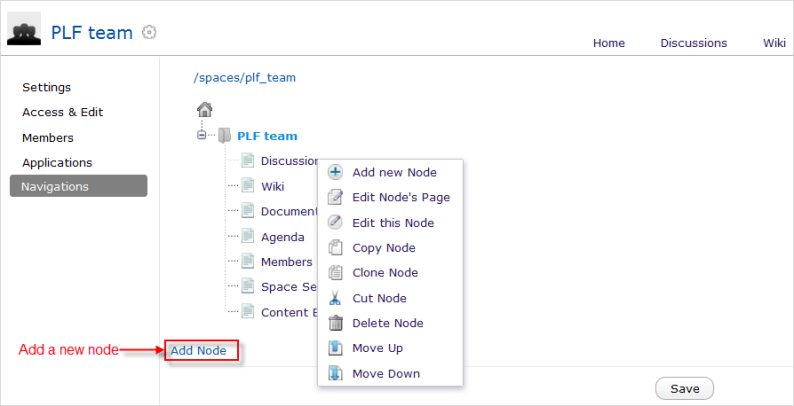
Task: Collapse the PLF team tree node
Action: point(201,136)
